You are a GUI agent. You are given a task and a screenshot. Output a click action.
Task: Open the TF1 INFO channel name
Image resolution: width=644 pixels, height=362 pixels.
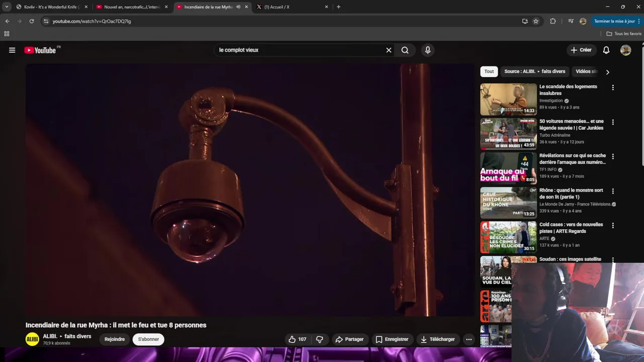click(x=548, y=169)
